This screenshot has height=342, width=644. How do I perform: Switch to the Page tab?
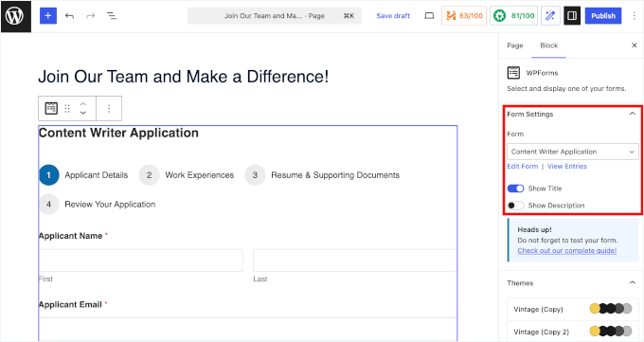pos(514,45)
